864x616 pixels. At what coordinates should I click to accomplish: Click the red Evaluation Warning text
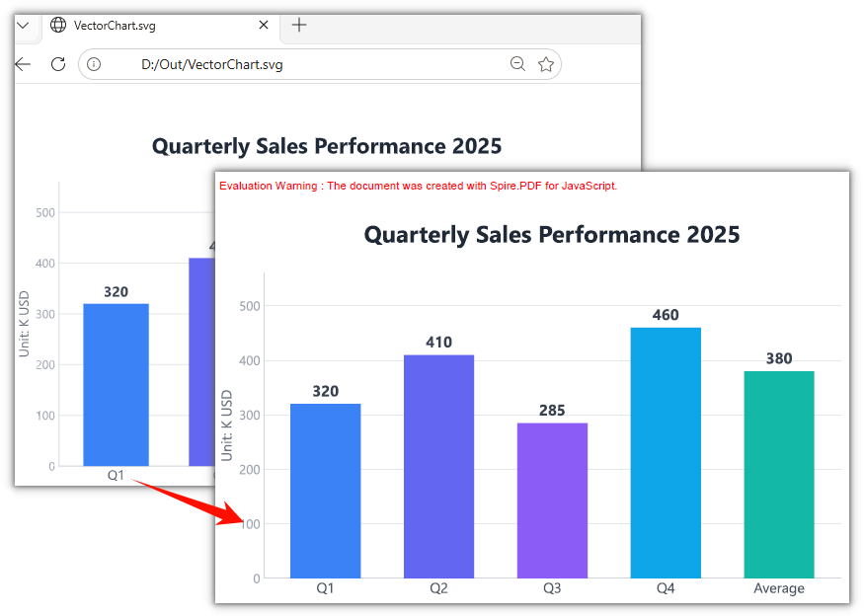[x=419, y=186]
